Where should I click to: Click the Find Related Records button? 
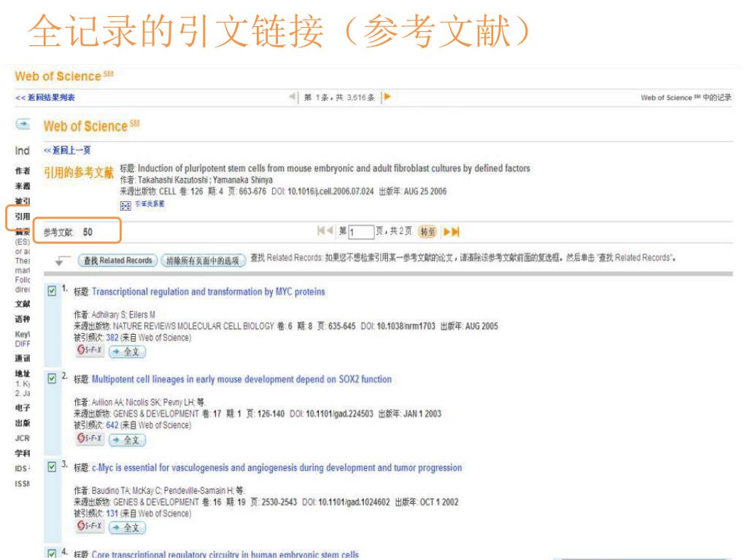(x=117, y=260)
